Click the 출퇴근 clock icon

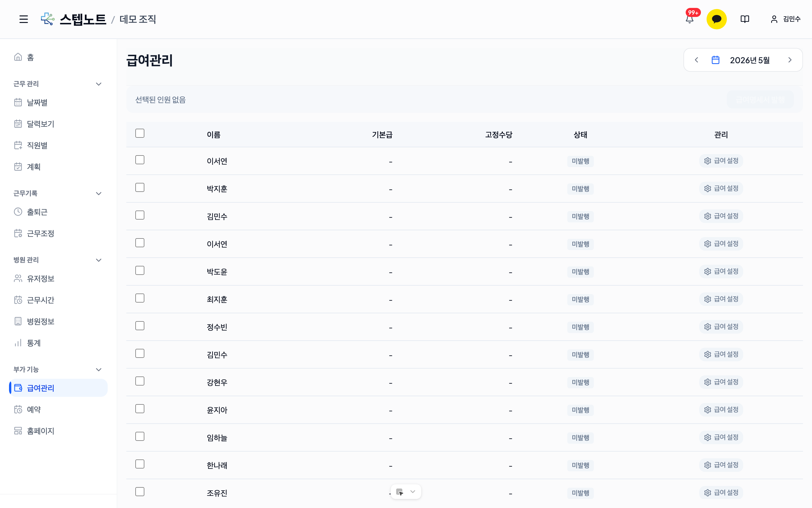coord(18,212)
